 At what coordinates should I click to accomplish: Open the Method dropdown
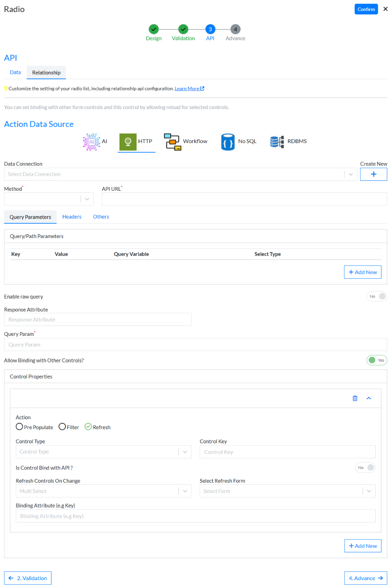pos(49,199)
